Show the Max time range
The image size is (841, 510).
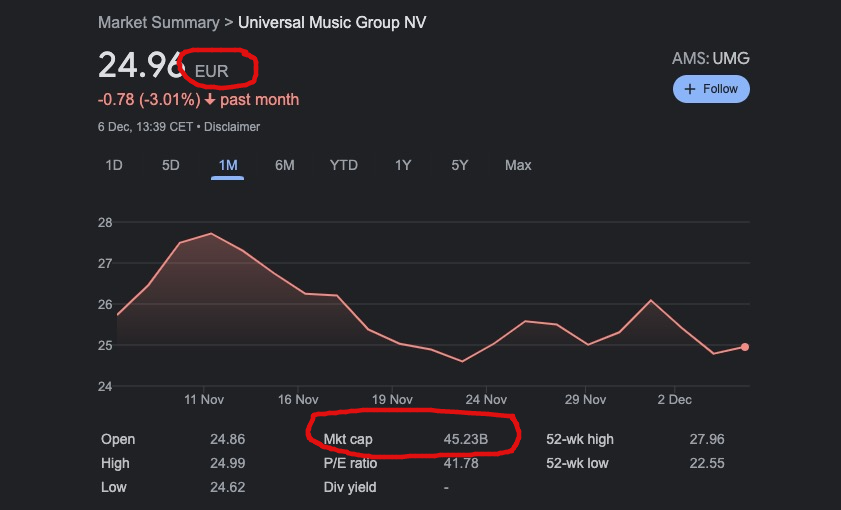coord(518,165)
